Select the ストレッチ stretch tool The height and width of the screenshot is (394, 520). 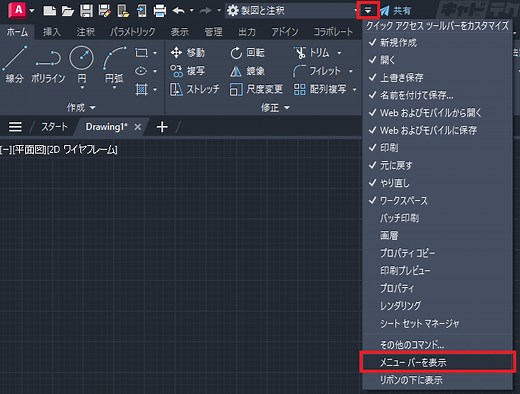[x=195, y=89]
